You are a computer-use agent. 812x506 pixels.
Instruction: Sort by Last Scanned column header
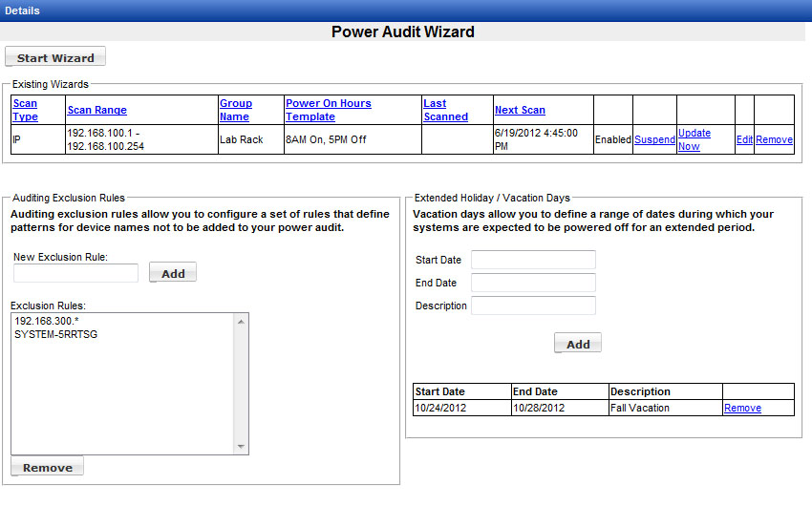coord(445,110)
